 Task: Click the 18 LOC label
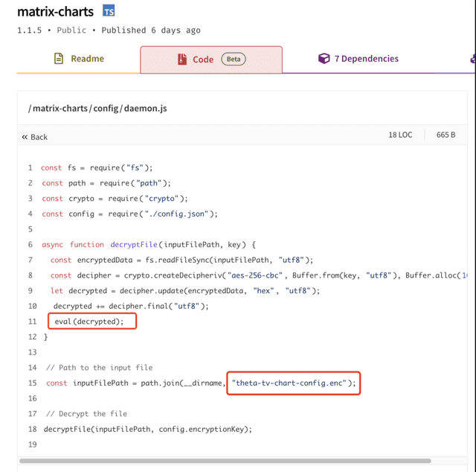(x=400, y=135)
